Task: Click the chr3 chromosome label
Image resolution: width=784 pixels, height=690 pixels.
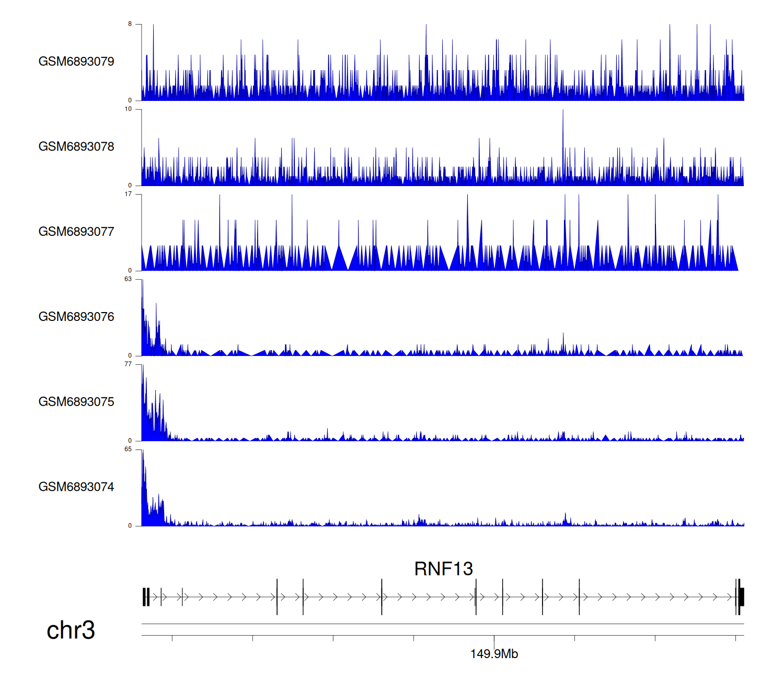Action: [x=71, y=630]
